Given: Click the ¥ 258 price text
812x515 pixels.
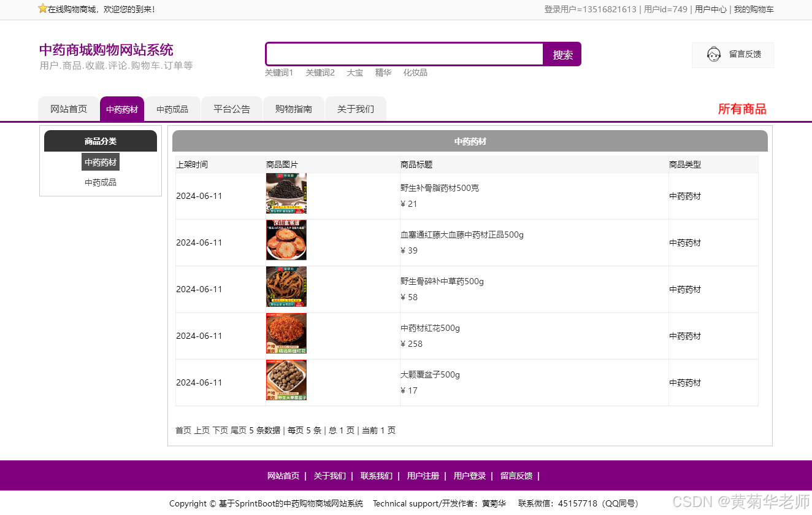Looking at the screenshot, I should click(x=412, y=344).
